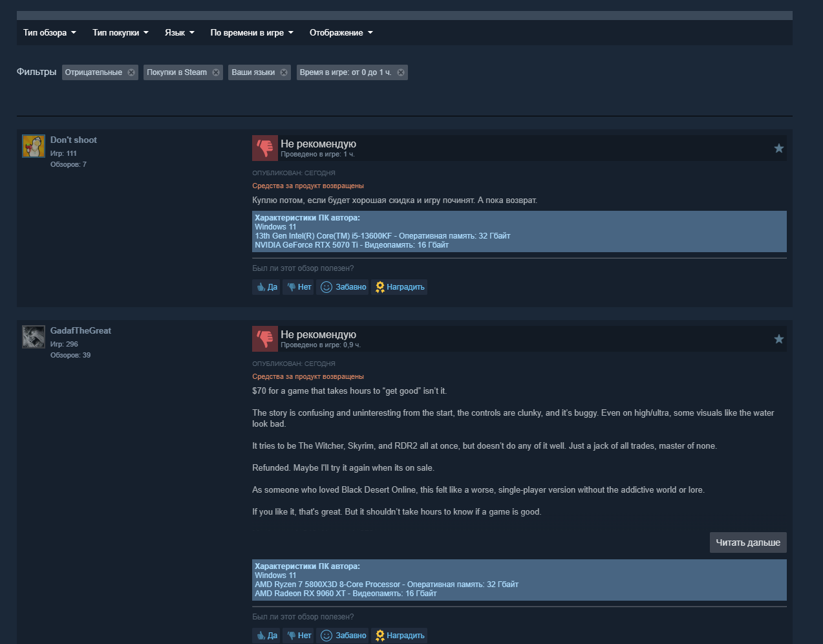Remove the Время в игре filter
Screen dimensions: 823x644
(x=401, y=72)
